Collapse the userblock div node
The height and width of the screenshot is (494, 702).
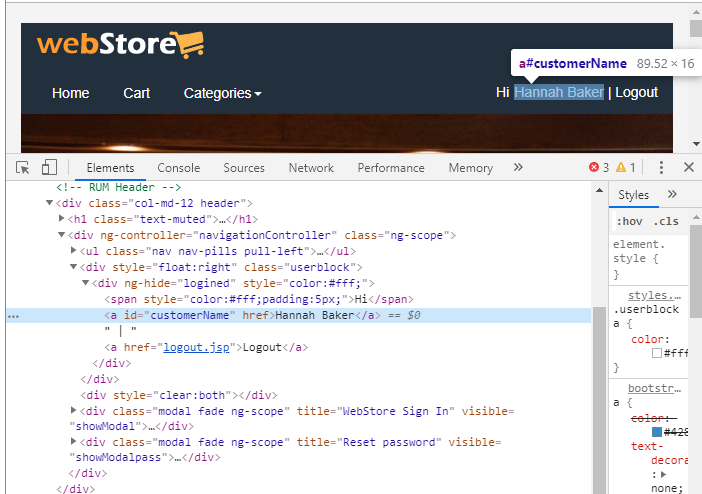click(73, 266)
